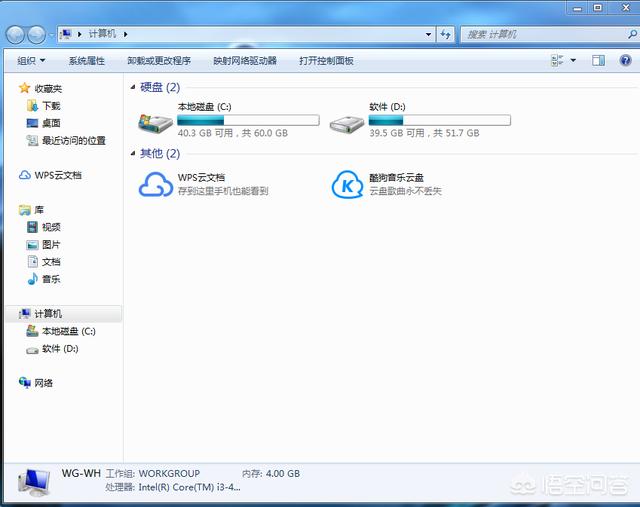Select 库 in the navigation pane
The width and height of the screenshot is (640, 507).
pyautogui.click(x=39, y=210)
